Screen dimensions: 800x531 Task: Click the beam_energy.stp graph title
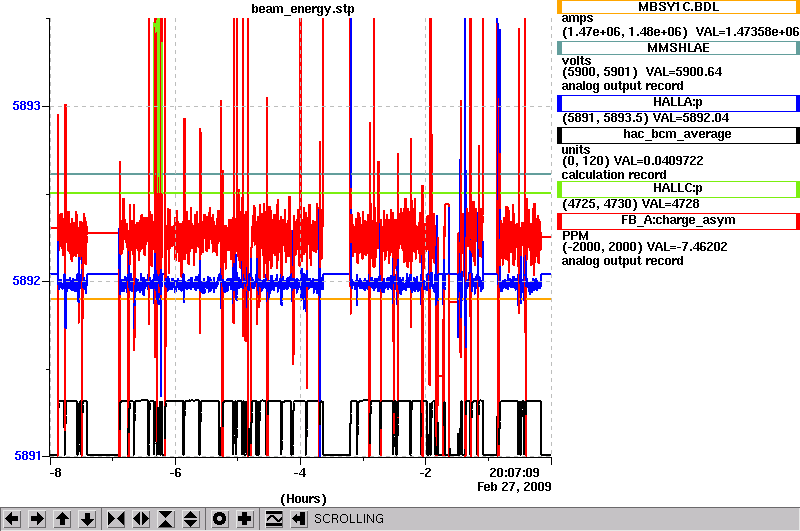click(x=303, y=9)
